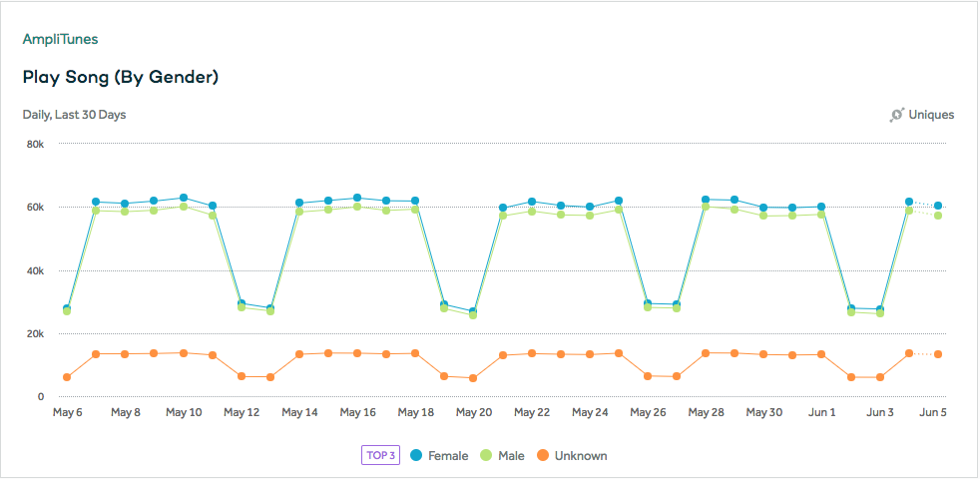This screenshot has height=479, width=980.
Task: Click the Uniques label
Action: [x=931, y=115]
